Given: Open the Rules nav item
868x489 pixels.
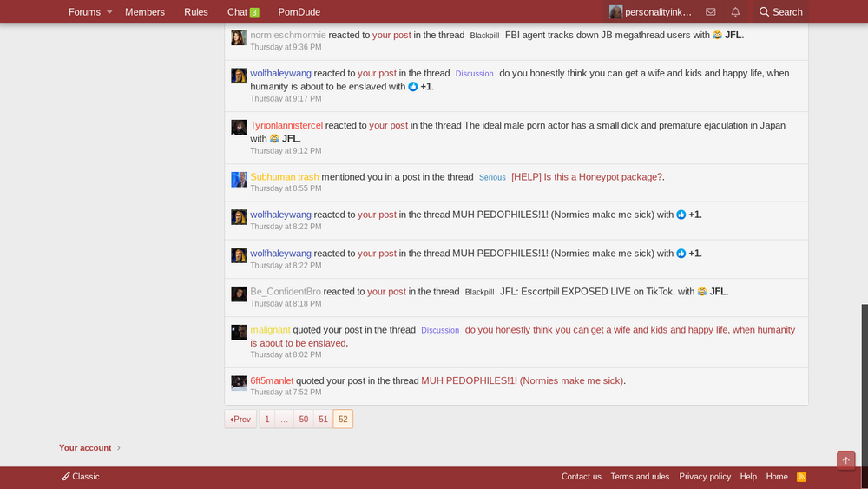Looking at the screenshot, I should [196, 11].
